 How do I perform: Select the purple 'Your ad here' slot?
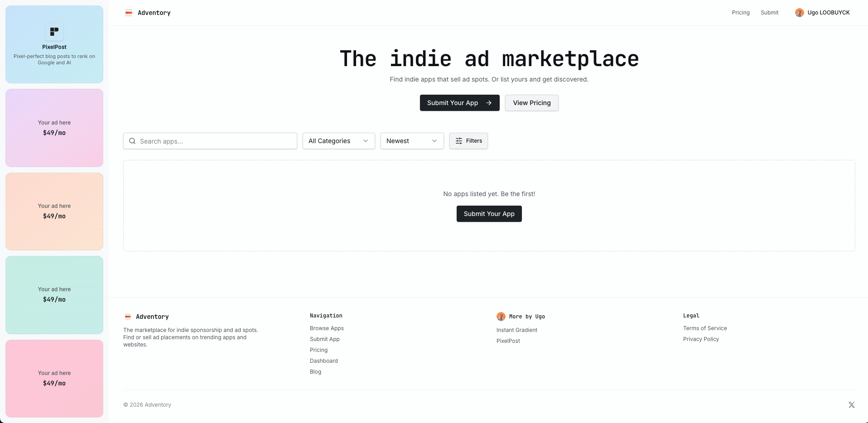pyautogui.click(x=54, y=128)
